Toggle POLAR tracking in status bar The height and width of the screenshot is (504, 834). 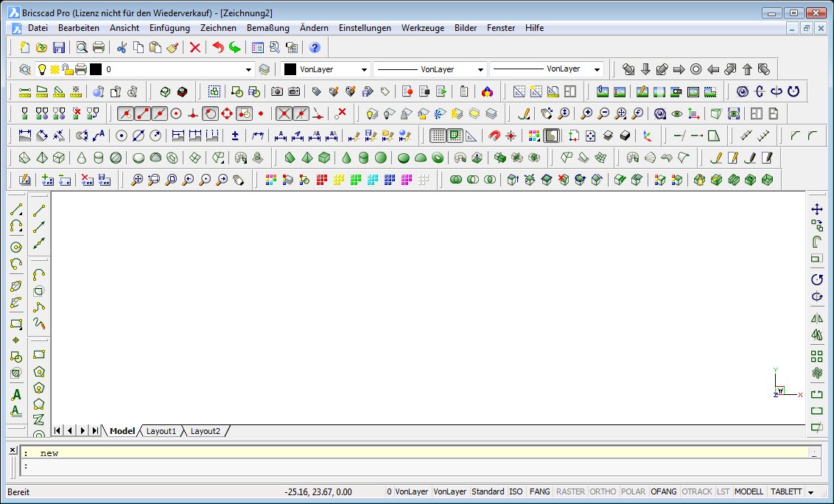633,491
